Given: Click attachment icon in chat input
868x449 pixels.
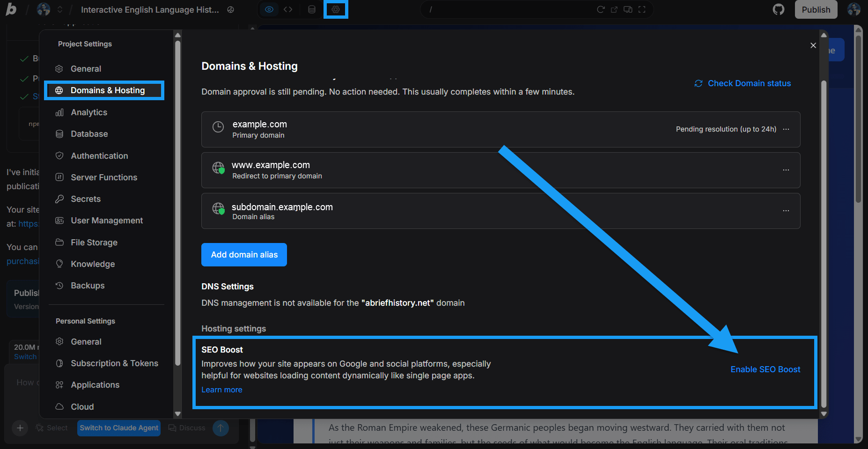Looking at the screenshot, I should [20, 427].
